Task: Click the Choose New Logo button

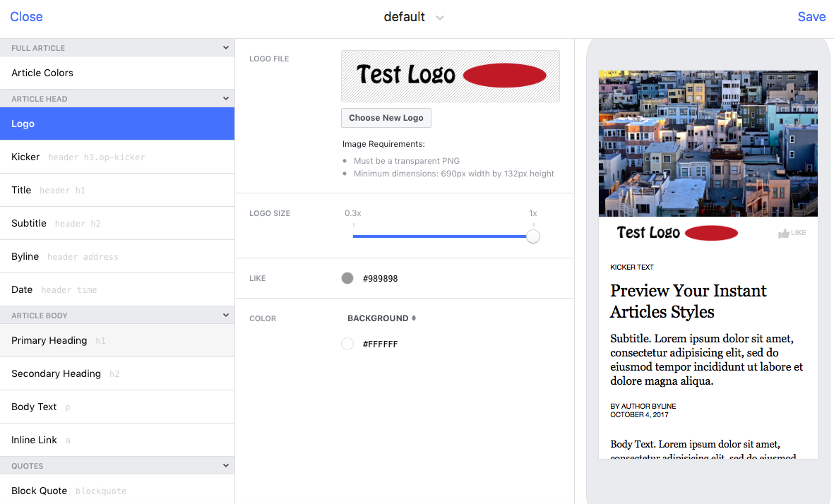Action: coord(386,118)
